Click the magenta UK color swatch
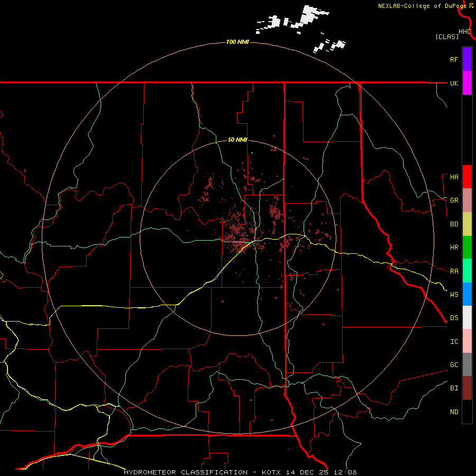476x476 pixels. [x=467, y=83]
